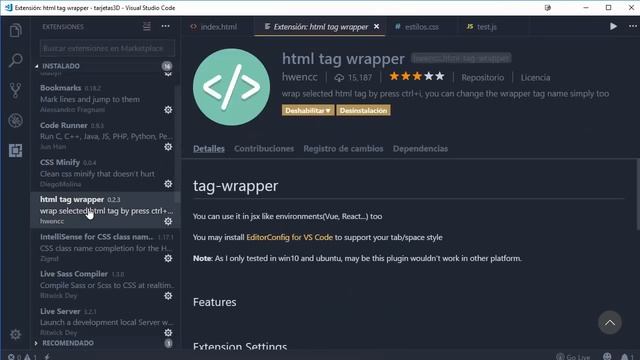Run code with the play icon

(613, 27)
